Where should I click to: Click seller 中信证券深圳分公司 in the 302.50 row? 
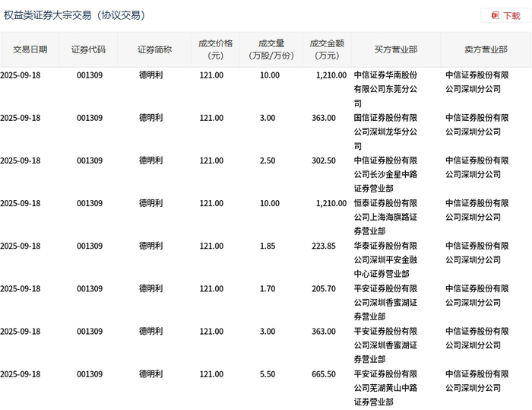click(477, 167)
